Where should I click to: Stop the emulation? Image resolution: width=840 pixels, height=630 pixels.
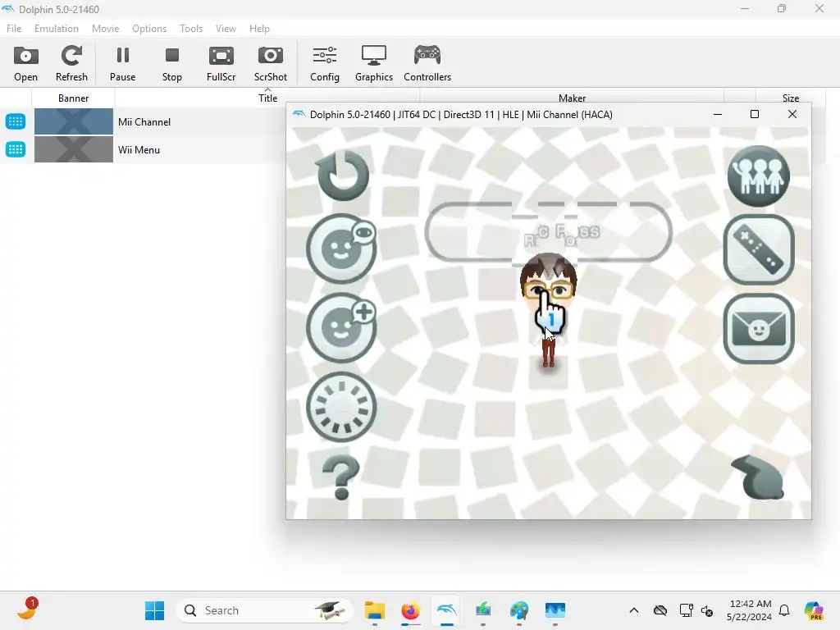click(172, 63)
